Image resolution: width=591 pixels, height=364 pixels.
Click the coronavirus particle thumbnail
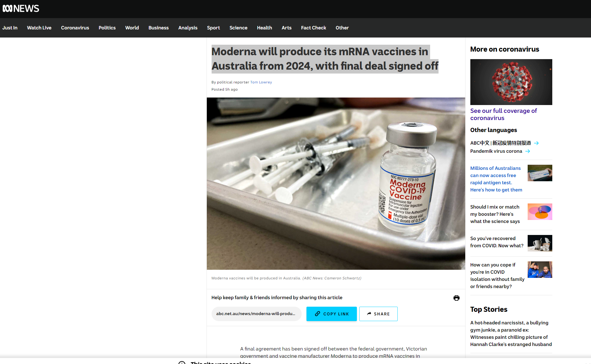point(511,82)
